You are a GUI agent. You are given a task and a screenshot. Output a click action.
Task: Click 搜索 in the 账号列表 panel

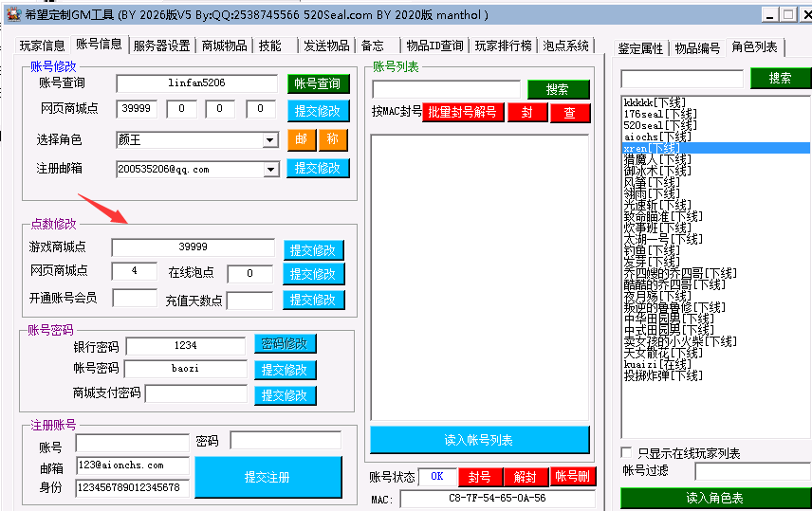[x=558, y=89]
